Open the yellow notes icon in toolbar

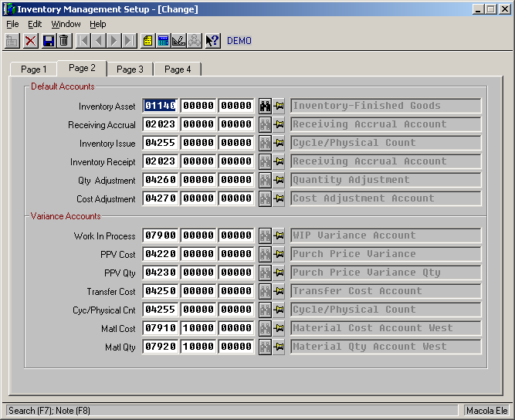[147, 41]
